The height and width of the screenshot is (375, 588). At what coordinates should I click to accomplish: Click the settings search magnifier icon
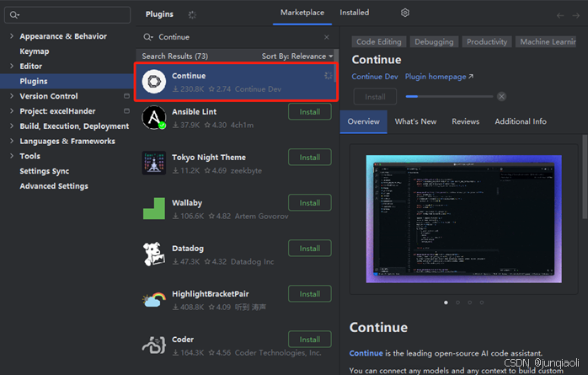pos(14,15)
